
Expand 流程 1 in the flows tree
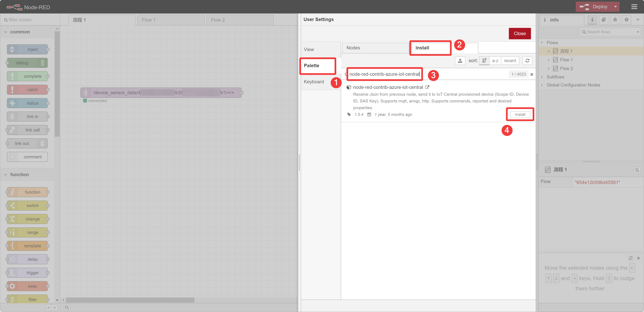549,51
